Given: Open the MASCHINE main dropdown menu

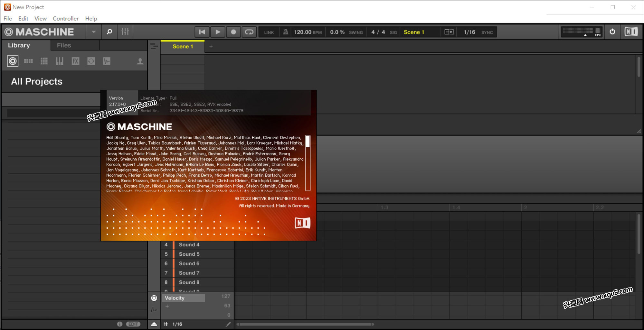Looking at the screenshot, I should click(94, 32).
